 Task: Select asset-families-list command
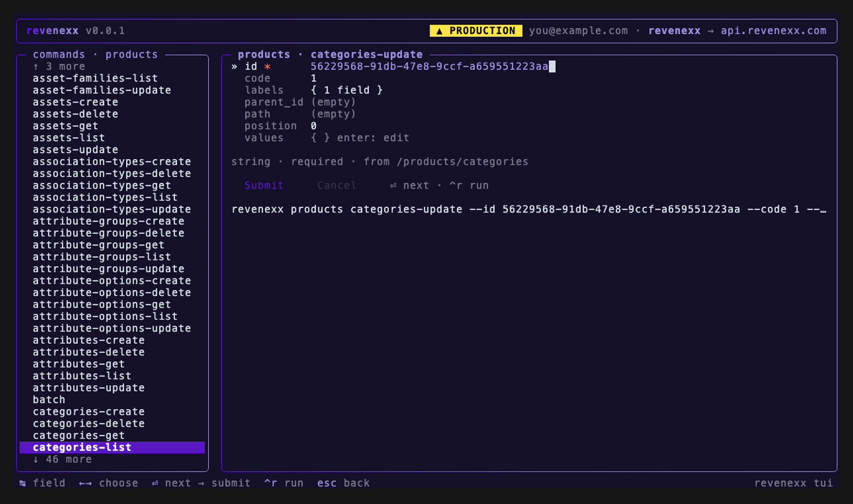point(96,78)
